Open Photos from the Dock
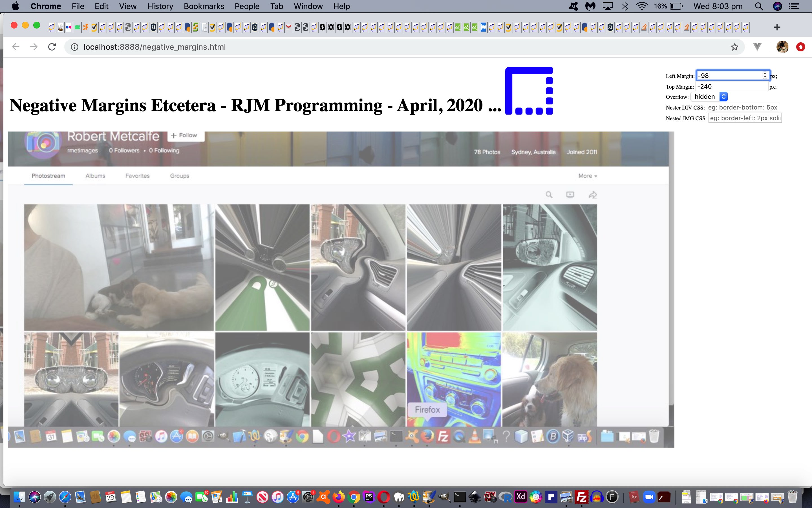The image size is (812, 508). pos(171,497)
